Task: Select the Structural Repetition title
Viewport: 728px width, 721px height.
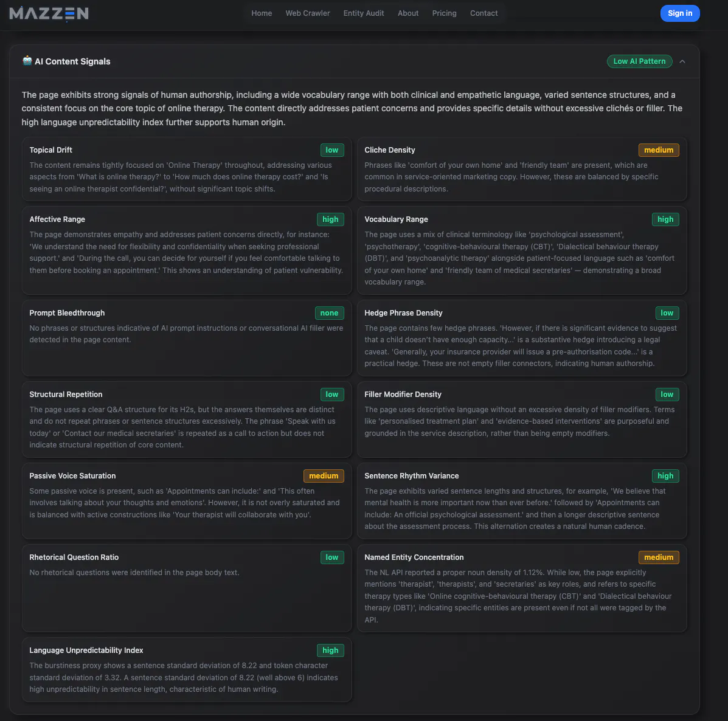Action: point(66,394)
